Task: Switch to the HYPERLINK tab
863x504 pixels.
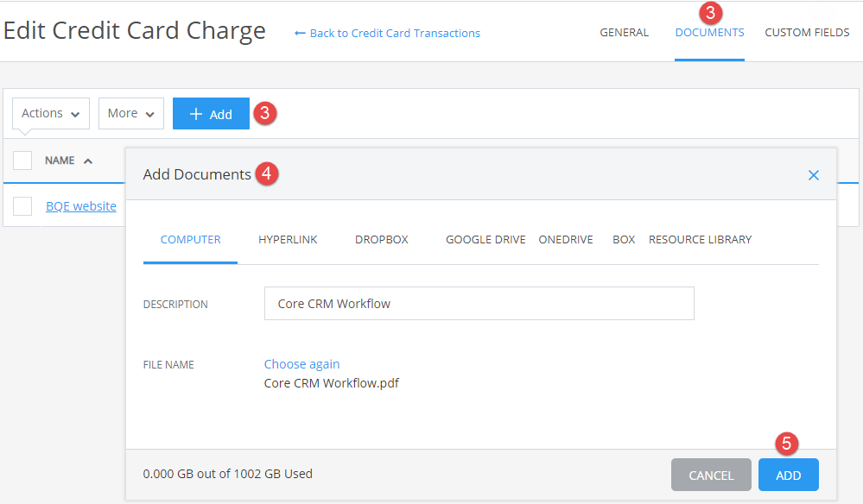Action: [x=288, y=239]
